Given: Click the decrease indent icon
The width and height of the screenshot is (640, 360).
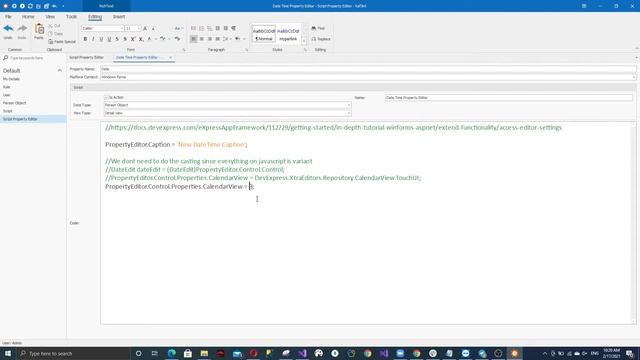Looking at the screenshot, I should [x=218, y=28].
